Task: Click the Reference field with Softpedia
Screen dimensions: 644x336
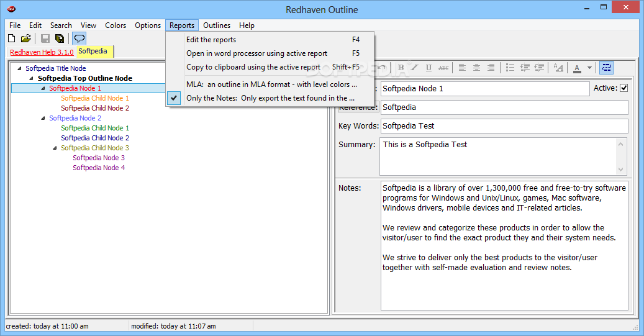Action: (x=504, y=107)
